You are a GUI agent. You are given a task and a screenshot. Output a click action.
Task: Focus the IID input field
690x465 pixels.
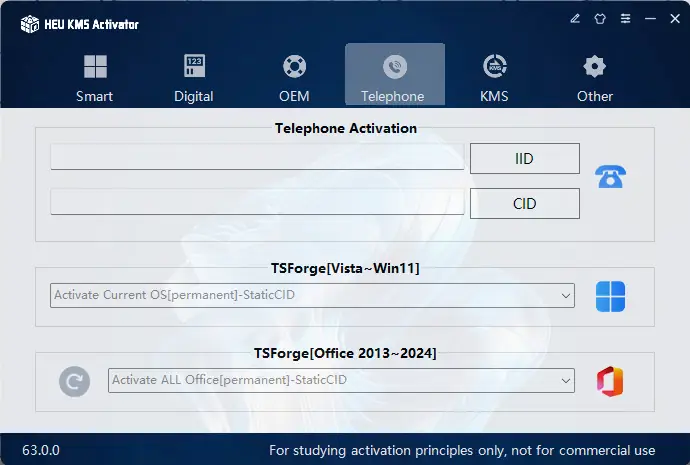coord(257,157)
